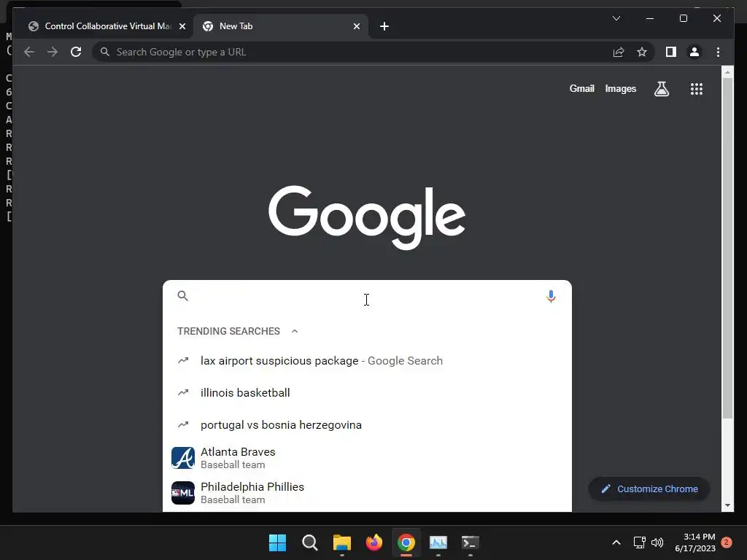747x560 pixels.
Task: Start voice search with the microphone
Action: pyautogui.click(x=551, y=296)
